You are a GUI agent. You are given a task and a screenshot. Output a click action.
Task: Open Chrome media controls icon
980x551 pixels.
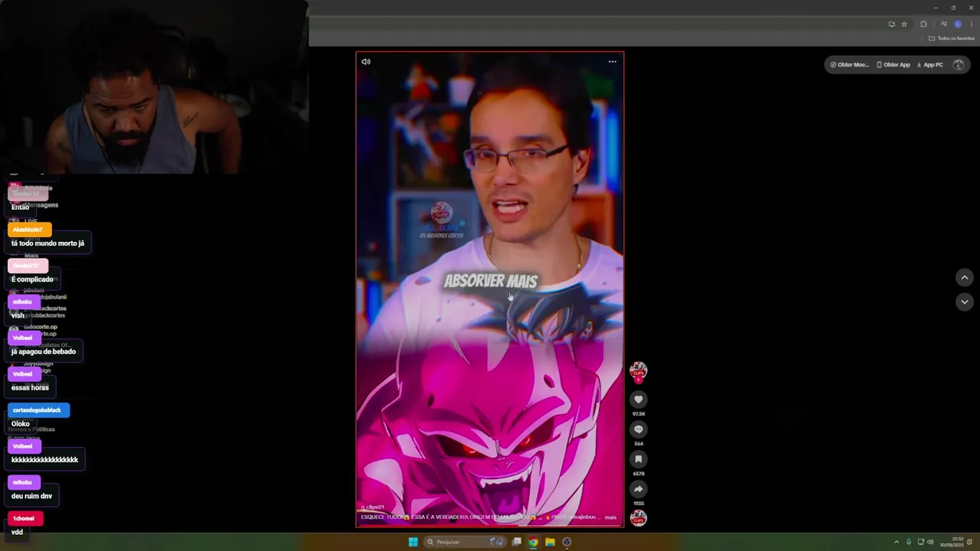click(944, 24)
